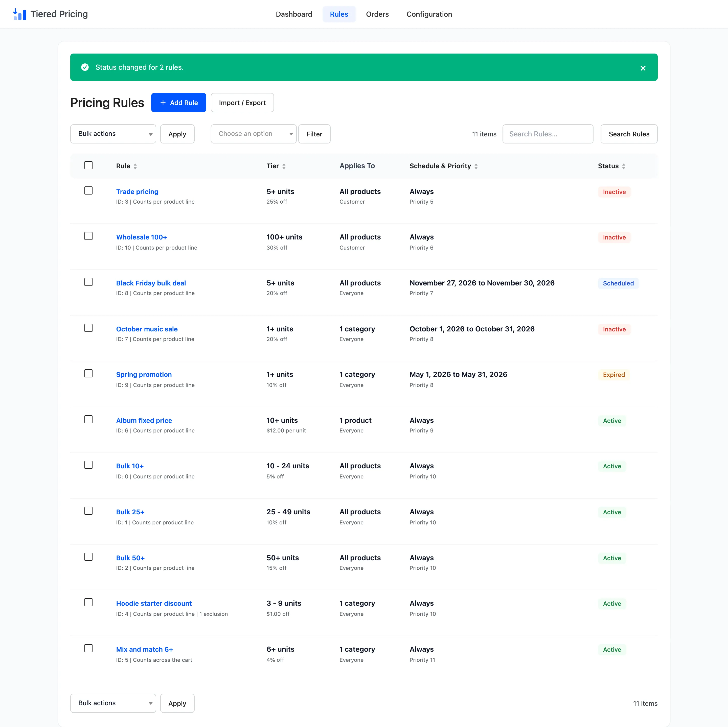The height and width of the screenshot is (727, 728).
Task: Sort by Tier column arrows
Action: 284,166
